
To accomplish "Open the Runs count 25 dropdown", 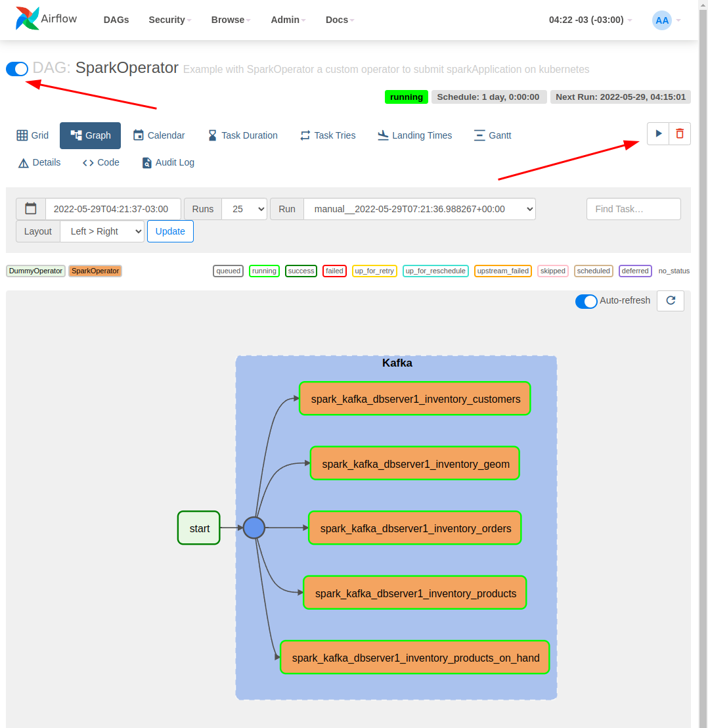I will point(244,209).
